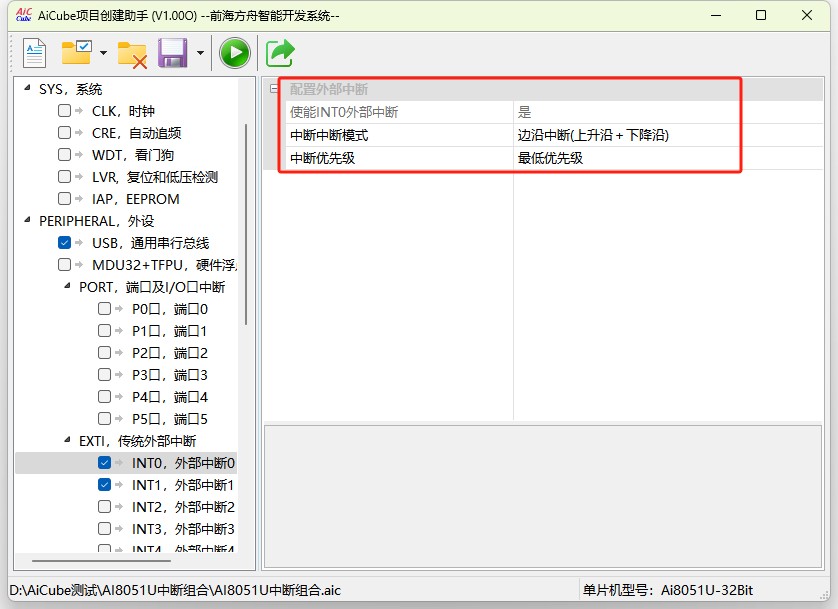This screenshot has width=838, height=609.
Task: Enable the LVR 复位和低压检测 checkbox
Action: (x=64, y=176)
